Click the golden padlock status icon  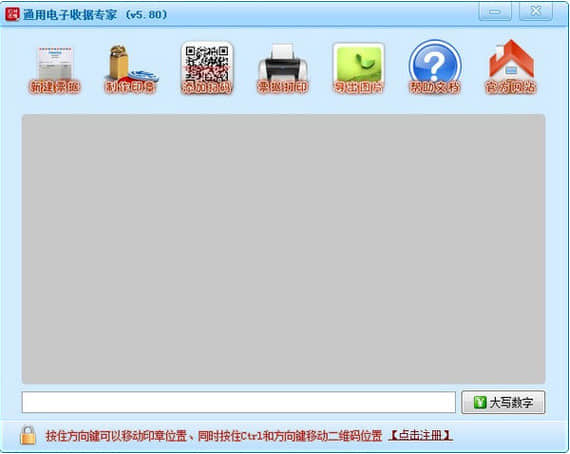pos(28,435)
